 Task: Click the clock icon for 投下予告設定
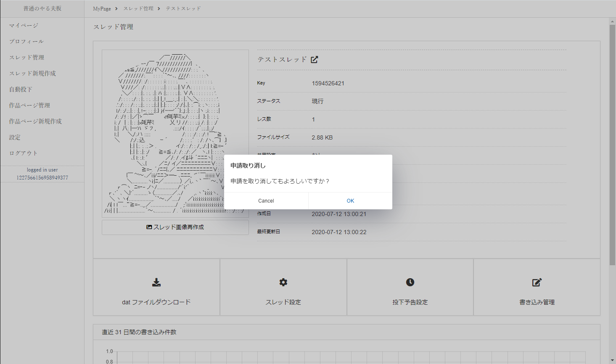(410, 282)
